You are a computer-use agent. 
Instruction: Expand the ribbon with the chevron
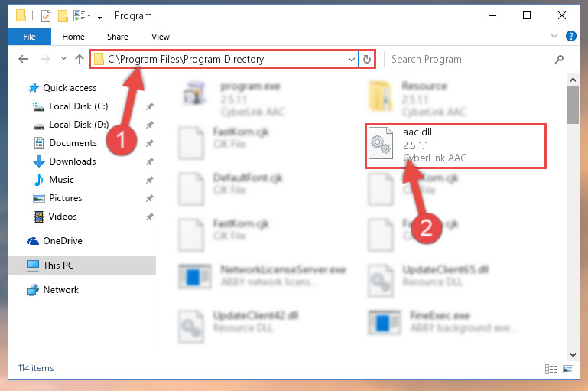[x=554, y=37]
